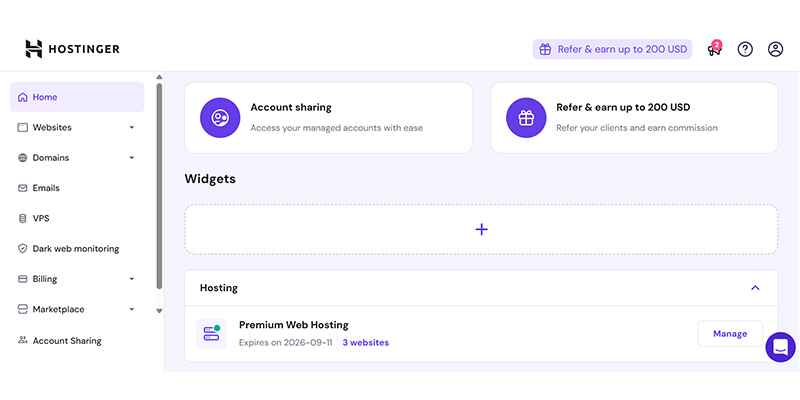
Task: Open the Refer & earn up to 200 USD card title
Action: point(623,108)
